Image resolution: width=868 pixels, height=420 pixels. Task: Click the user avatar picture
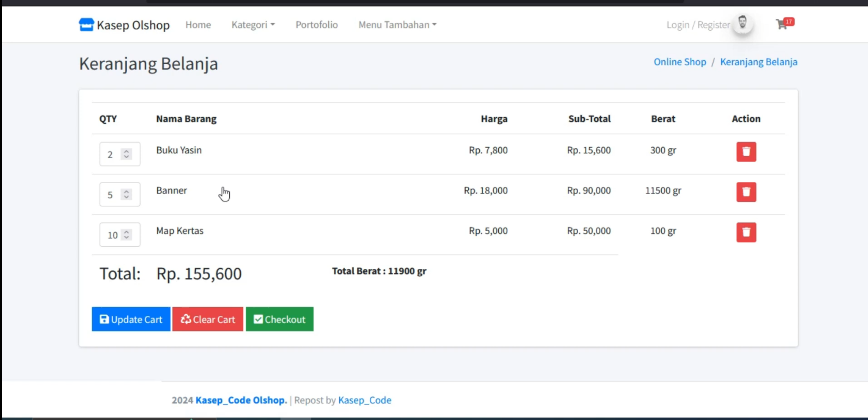coord(742,23)
